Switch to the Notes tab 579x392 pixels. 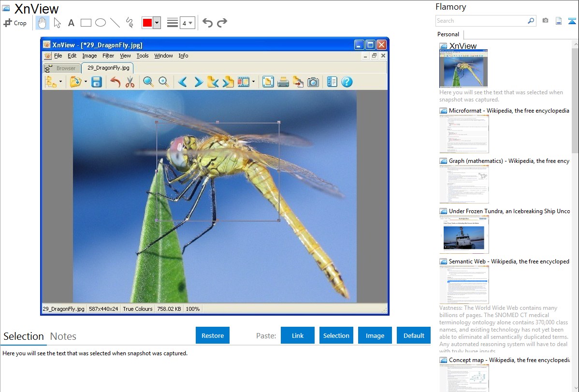(x=63, y=336)
